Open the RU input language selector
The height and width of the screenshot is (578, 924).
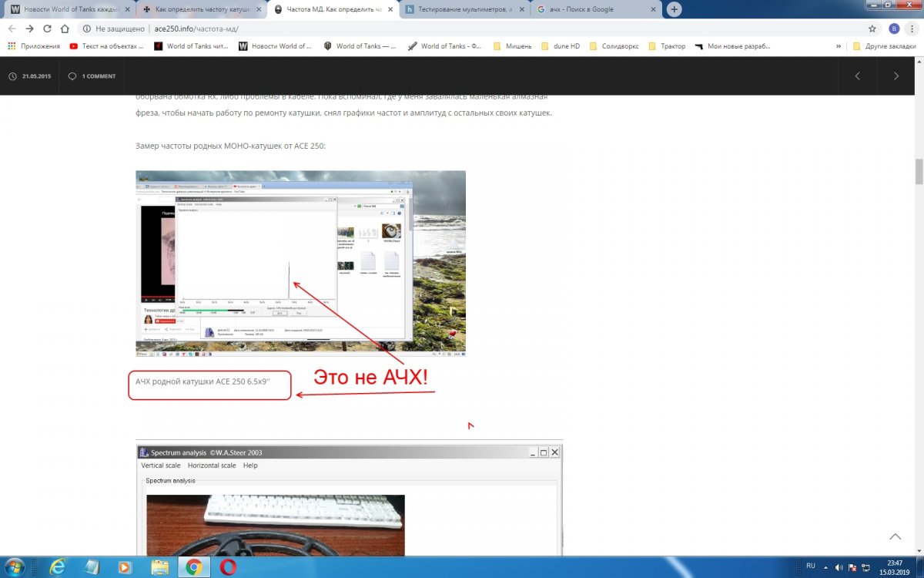click(810, 566)
